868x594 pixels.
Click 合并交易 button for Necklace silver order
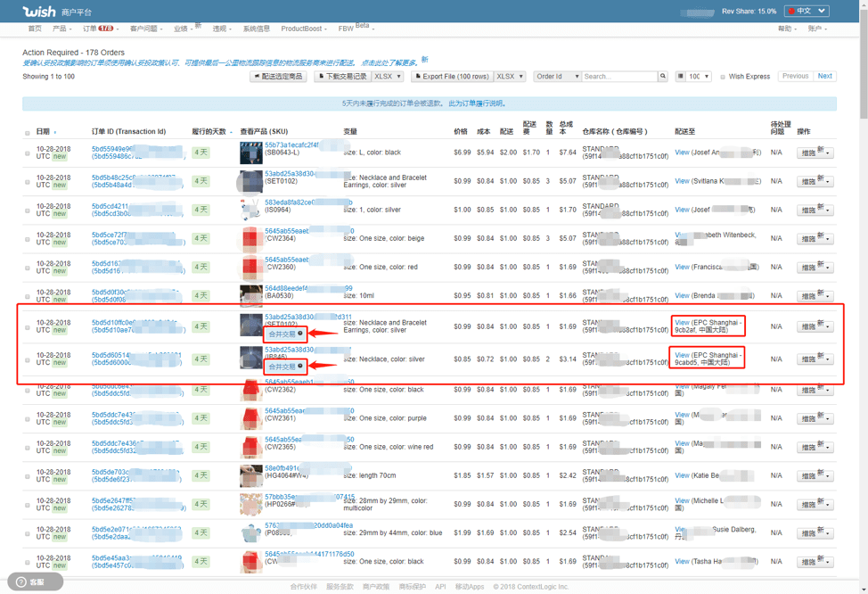pos(285,367)
